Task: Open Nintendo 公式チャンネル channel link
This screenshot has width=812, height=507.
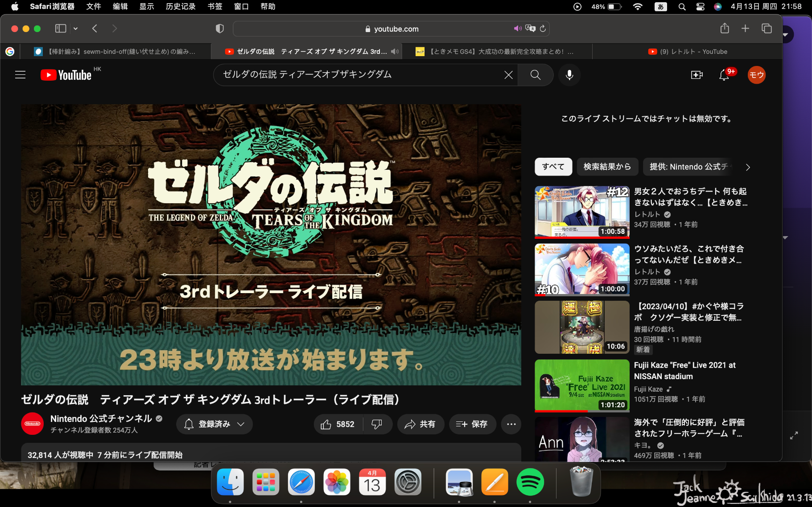Action: [101, 419]
